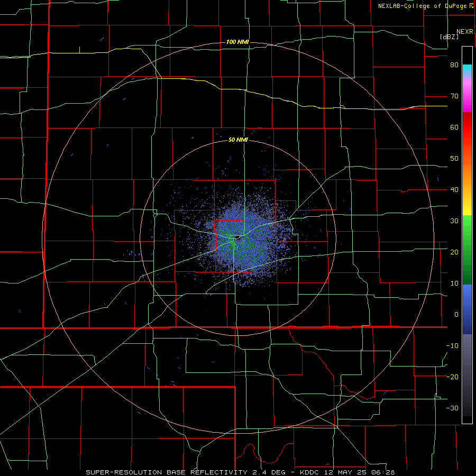Viewport: 476px width, 476px height.
Task: Click the 70 dBZ scale value
Action: click(x=454, y=96)
